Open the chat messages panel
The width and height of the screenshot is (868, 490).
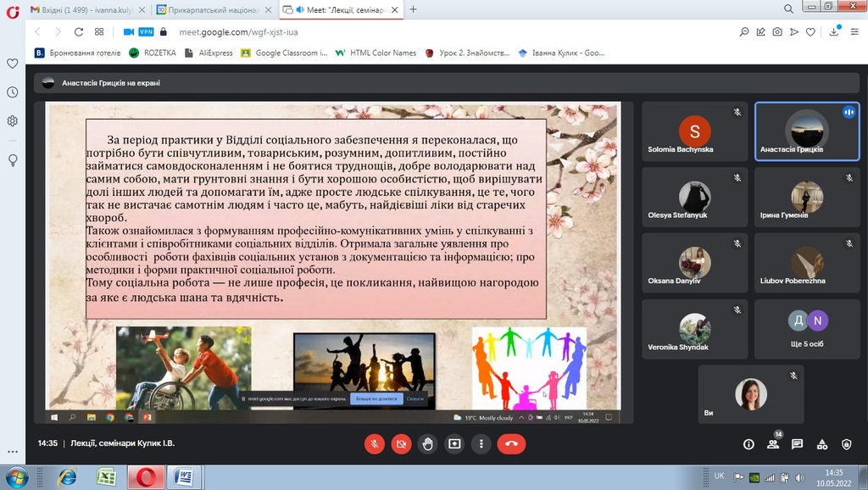point(797,443)
